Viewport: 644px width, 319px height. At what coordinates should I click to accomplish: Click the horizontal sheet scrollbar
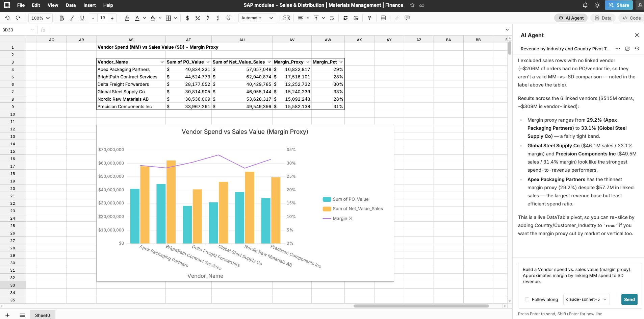click(x=421, y=306)
